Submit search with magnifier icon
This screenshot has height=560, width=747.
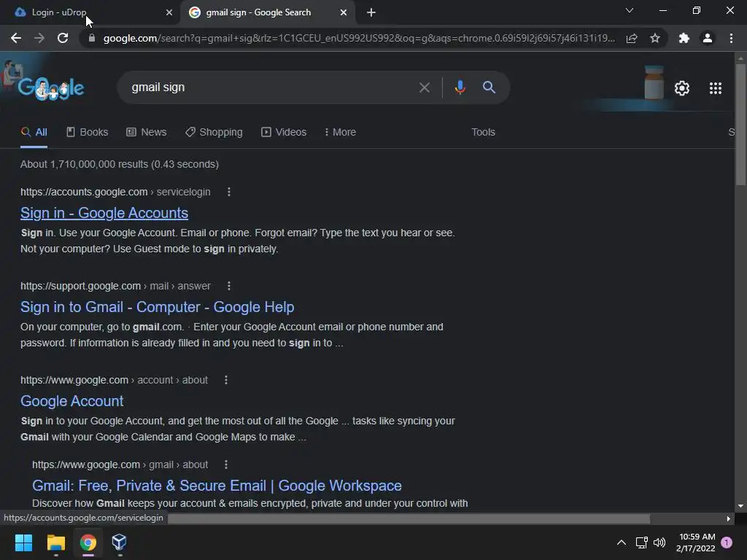(x=489, y=87)
